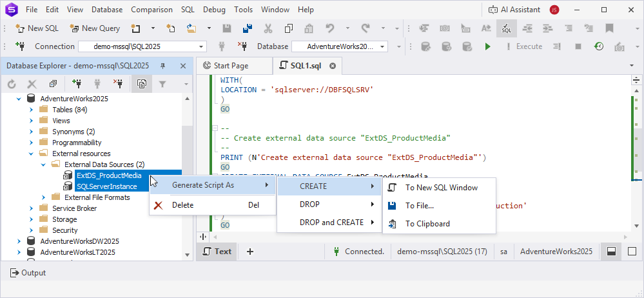Click the Disconnect red-X plug icon beside Database
The width and height of the screenshot is (644, 298).
[x=242, y=46]
